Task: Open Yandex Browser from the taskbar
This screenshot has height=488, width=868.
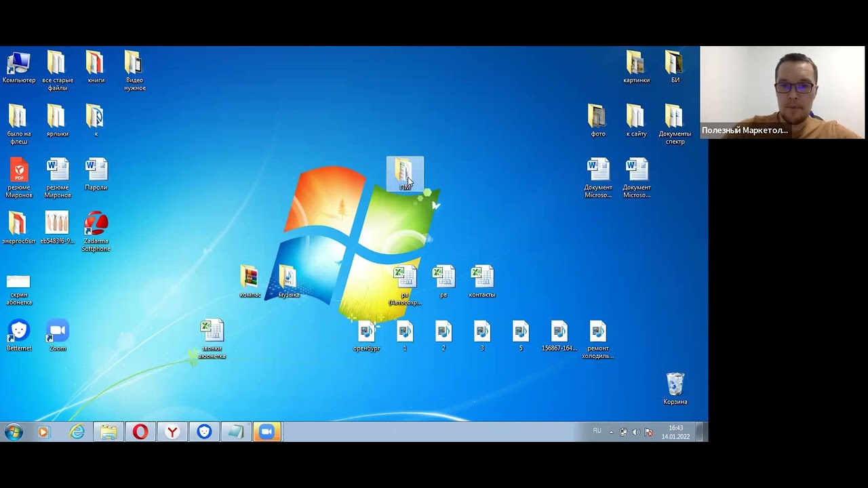Action: [173, 432]
